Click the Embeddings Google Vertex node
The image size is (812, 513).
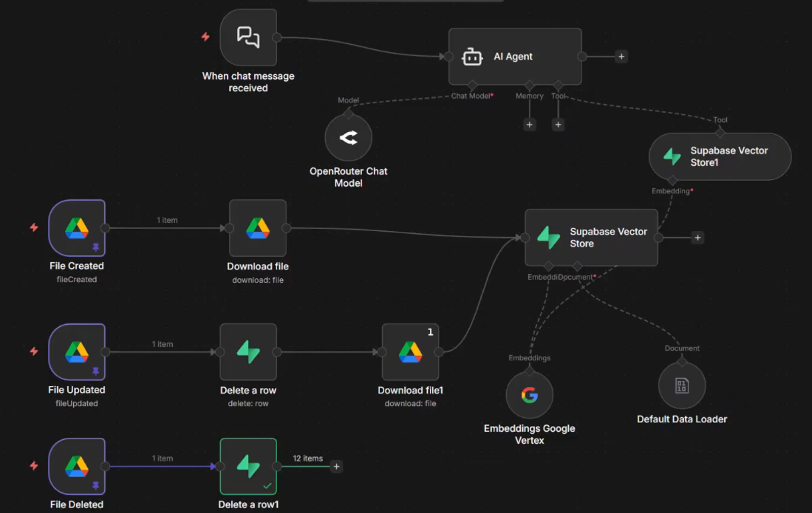click(530, 395)
